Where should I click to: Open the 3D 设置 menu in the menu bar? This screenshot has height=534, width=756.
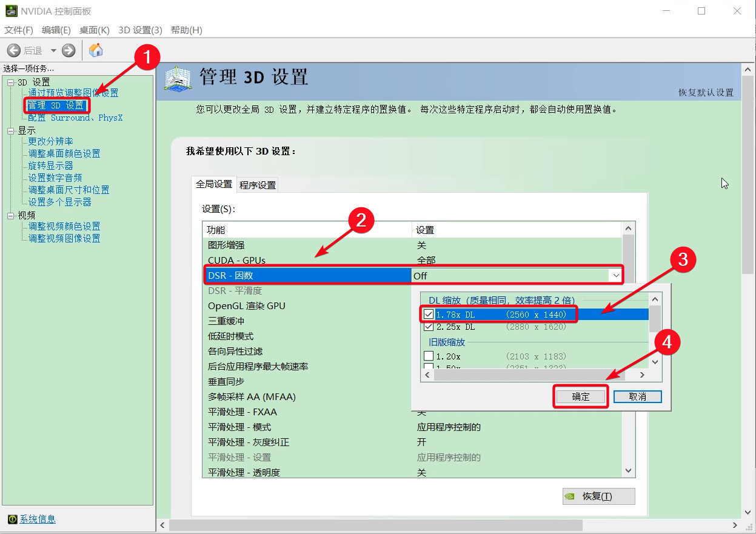coord(140,30)
